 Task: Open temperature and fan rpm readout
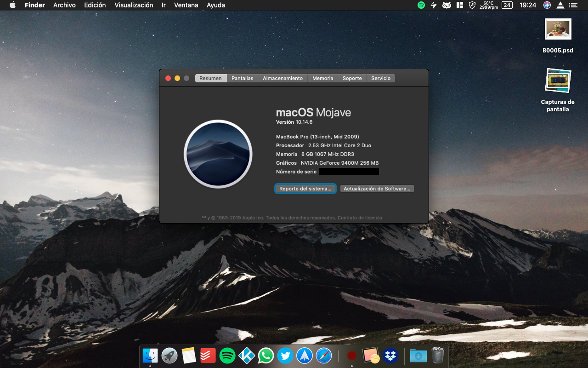(488, 5)
